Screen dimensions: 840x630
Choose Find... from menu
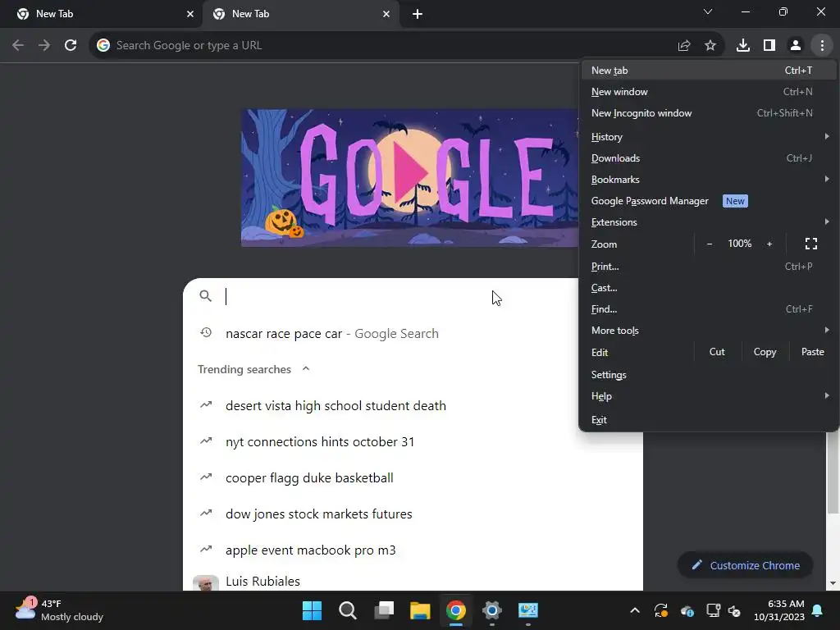point(708,309)
